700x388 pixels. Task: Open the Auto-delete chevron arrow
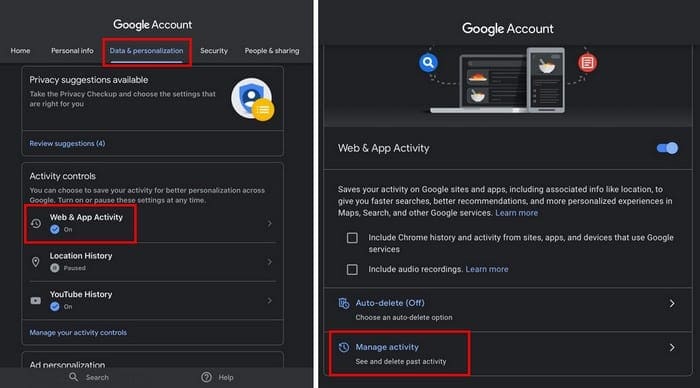tap(672, 304)
